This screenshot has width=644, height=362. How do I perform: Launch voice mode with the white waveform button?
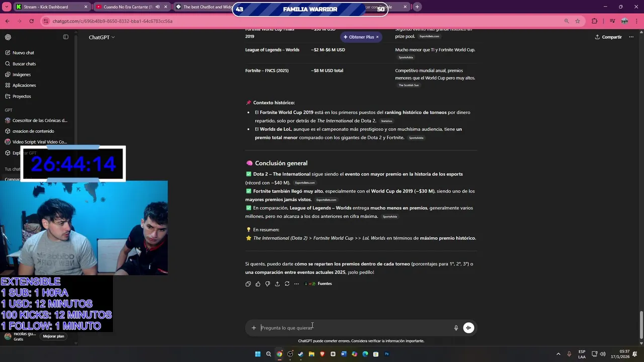coord(468,328)
